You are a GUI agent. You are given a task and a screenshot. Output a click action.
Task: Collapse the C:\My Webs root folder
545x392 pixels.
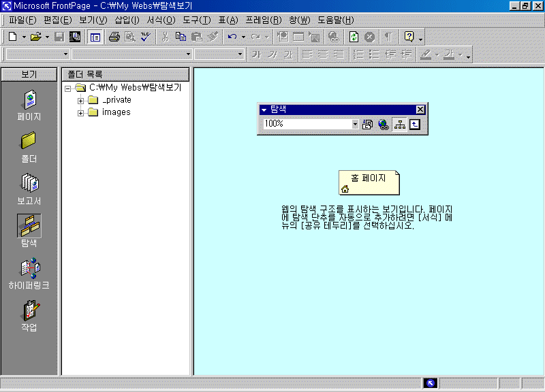click(67, 88)
